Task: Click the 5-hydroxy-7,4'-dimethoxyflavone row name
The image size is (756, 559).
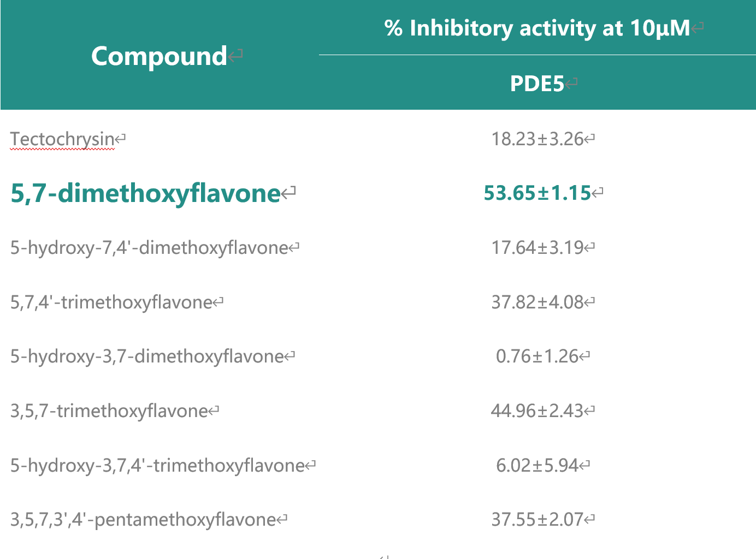Action: coord(149,247)
